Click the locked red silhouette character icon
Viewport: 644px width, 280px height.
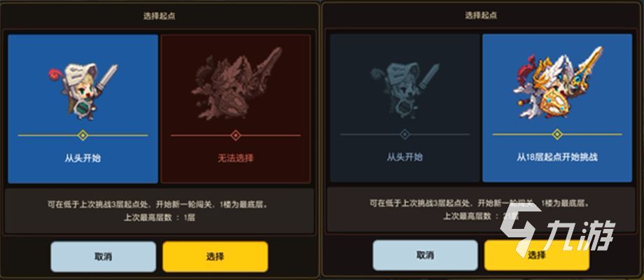click(236, 84)
